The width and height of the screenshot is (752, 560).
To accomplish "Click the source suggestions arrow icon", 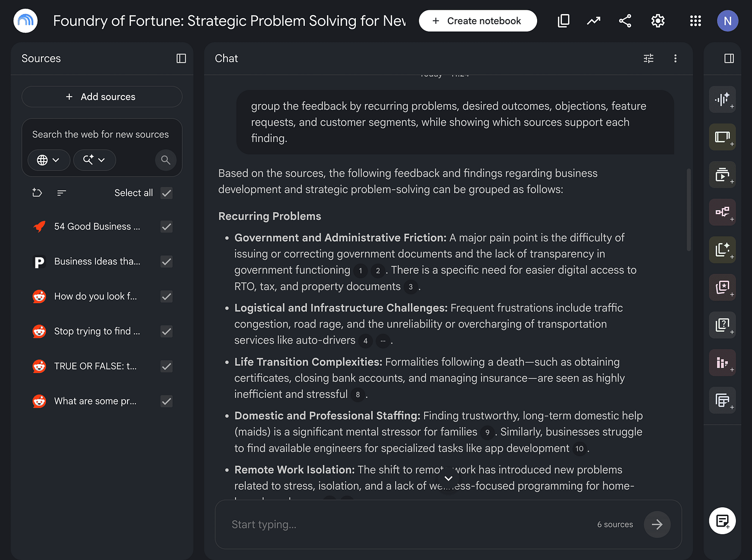I will [x=37, y=193].
